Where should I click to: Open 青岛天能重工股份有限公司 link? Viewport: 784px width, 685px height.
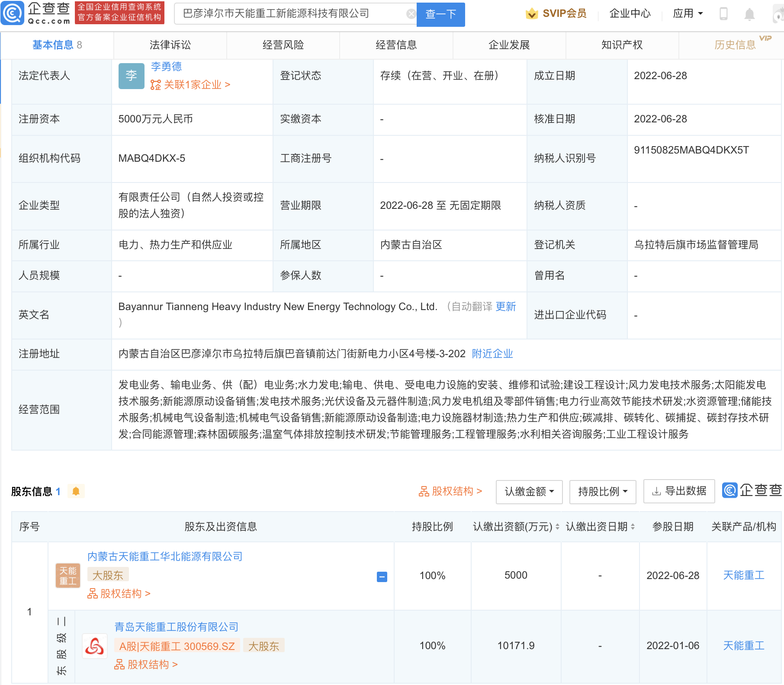click(176, 627)
